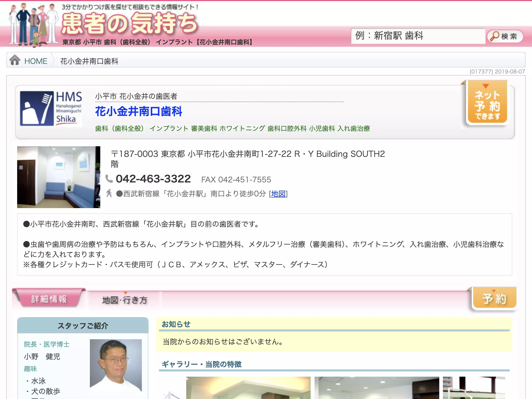
Task: Click the 患者の気持ち site logo
Action: click(x=130, y=24)
